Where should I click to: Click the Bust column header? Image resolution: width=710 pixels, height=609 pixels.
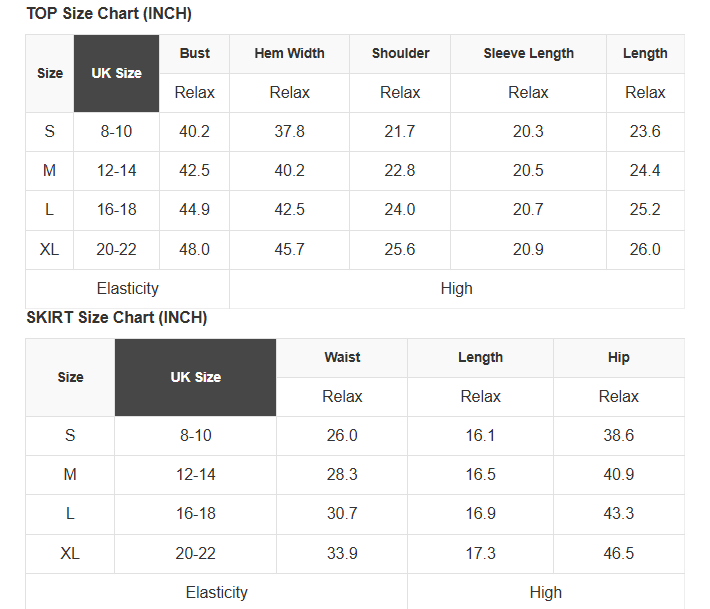[x=194, y=53]
